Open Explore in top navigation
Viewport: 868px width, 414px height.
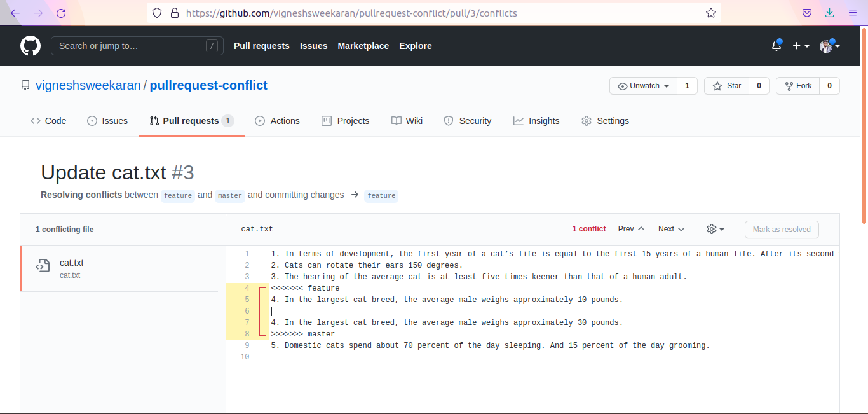click(416, 46)
